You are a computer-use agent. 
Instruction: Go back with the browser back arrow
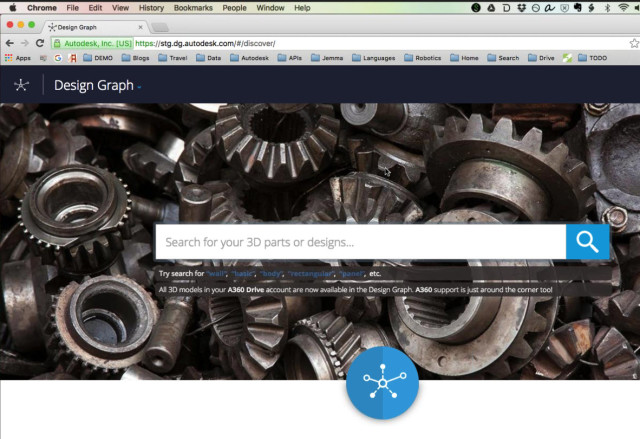point(10,43)
